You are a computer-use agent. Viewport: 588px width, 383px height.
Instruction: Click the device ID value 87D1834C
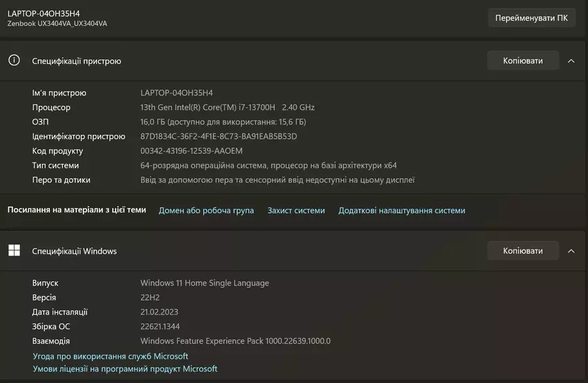tap(219, 136)
